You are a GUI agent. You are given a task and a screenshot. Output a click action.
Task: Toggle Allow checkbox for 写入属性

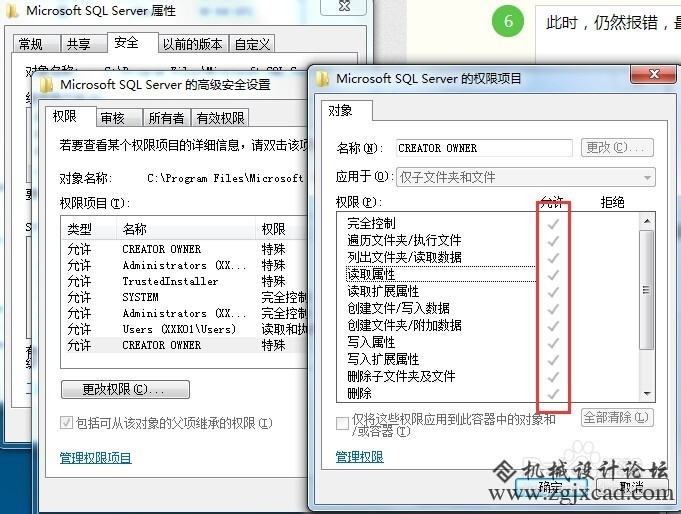pos(553,343)
